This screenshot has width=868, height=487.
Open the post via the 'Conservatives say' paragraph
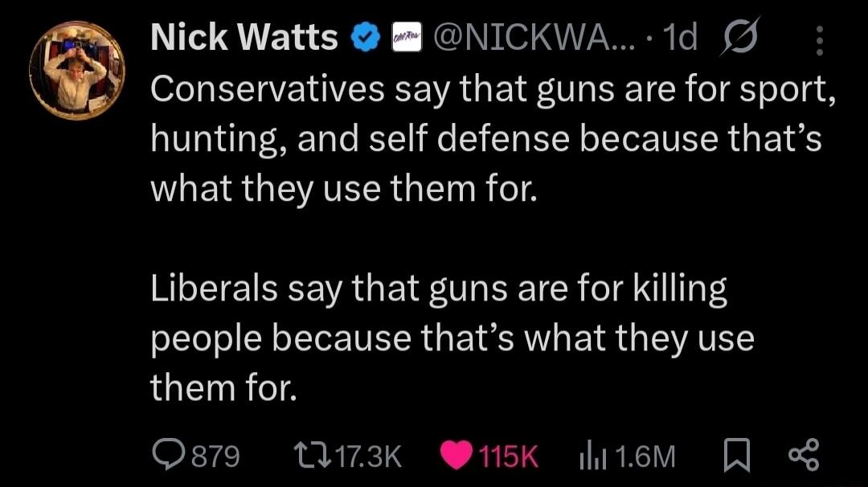493,138
